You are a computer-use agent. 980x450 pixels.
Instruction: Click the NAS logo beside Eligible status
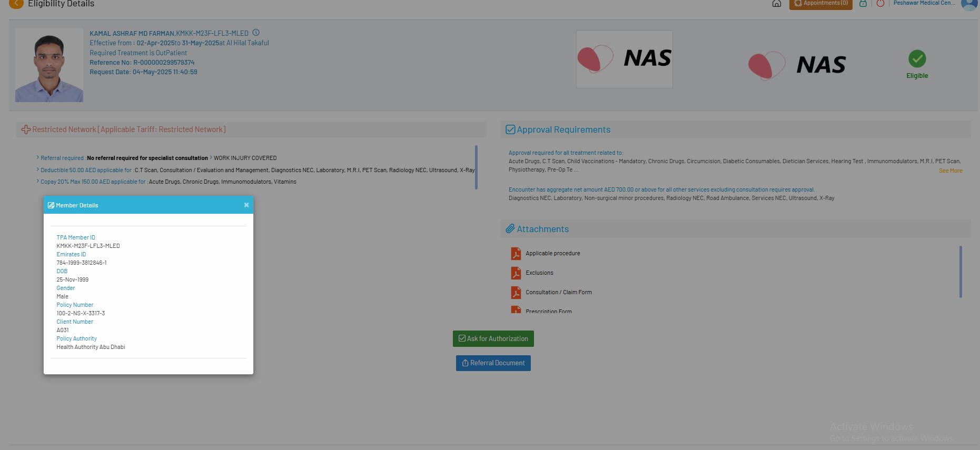(797, 65)
